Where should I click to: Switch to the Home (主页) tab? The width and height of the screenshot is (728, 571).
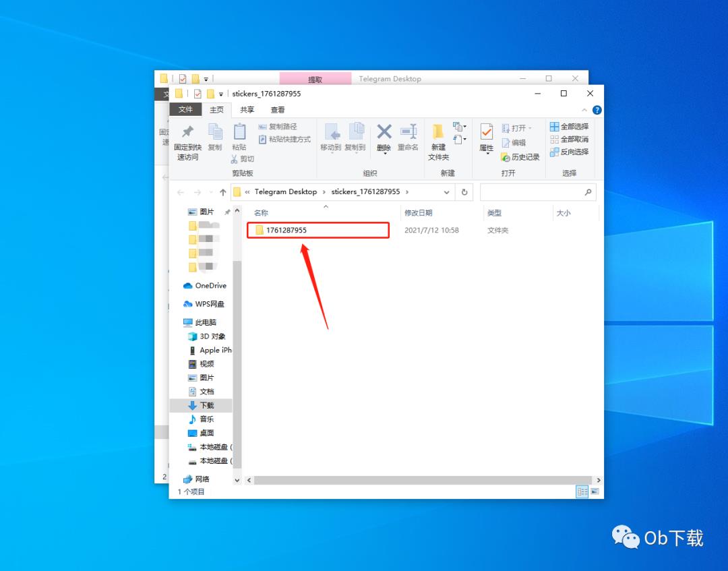click(x=216, y=110)
